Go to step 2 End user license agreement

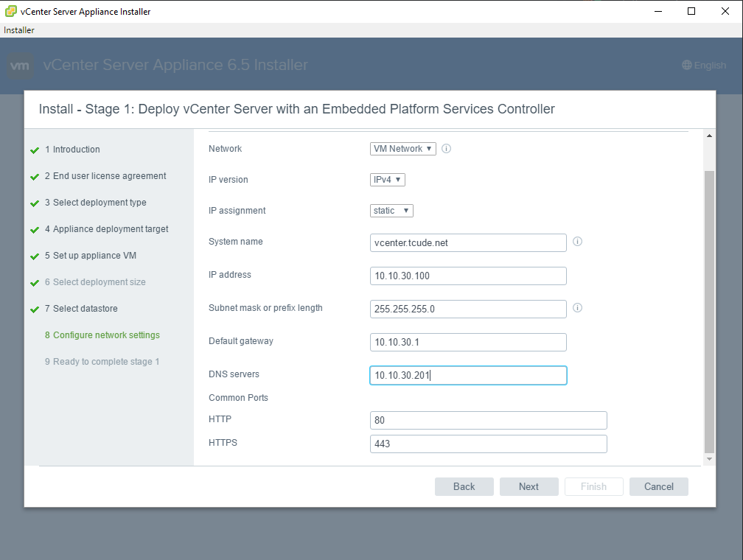coord(105,176)
